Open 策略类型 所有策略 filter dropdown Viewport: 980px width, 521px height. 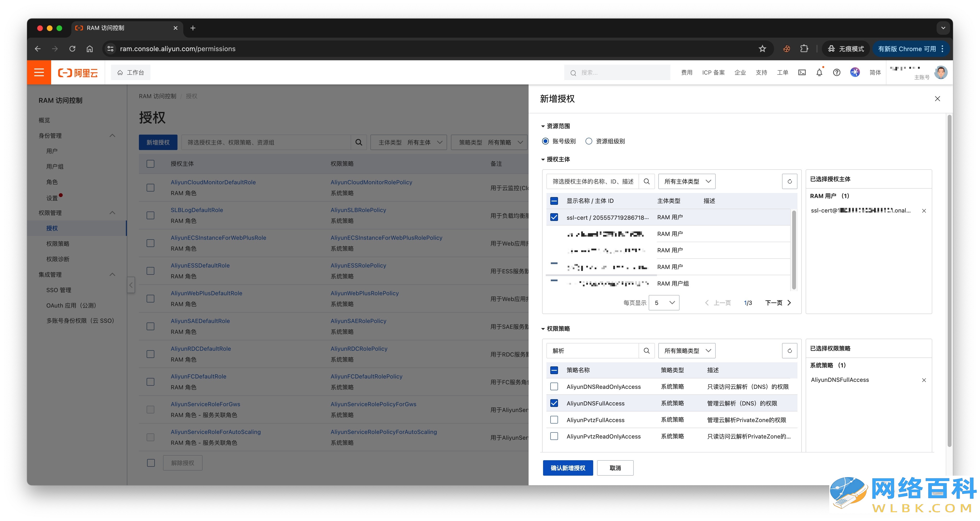(x=490, y=142)
